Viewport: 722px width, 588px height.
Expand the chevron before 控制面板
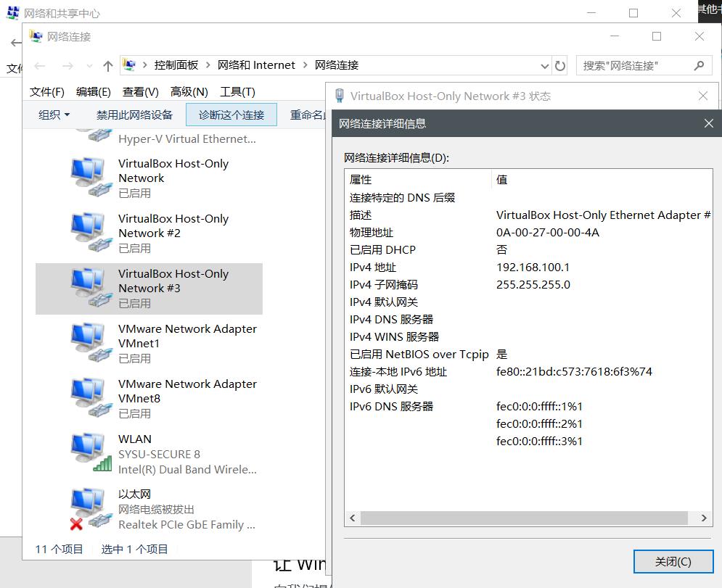click(x=144, y=65)
